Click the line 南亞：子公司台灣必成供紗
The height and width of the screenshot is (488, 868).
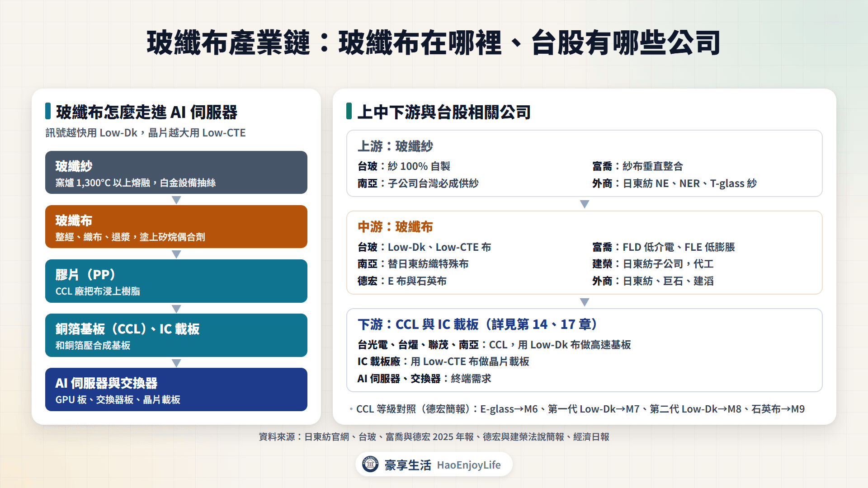[418, 183]
